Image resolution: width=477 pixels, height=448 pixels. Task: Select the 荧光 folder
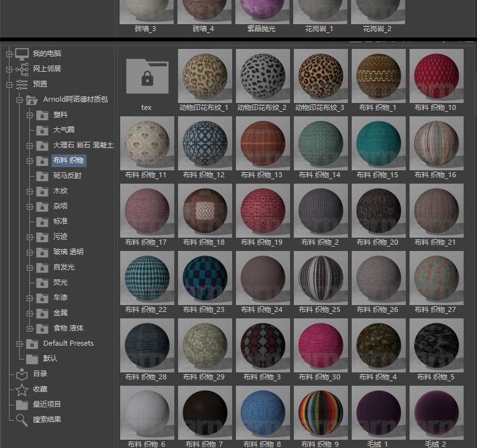coord(60,282)
